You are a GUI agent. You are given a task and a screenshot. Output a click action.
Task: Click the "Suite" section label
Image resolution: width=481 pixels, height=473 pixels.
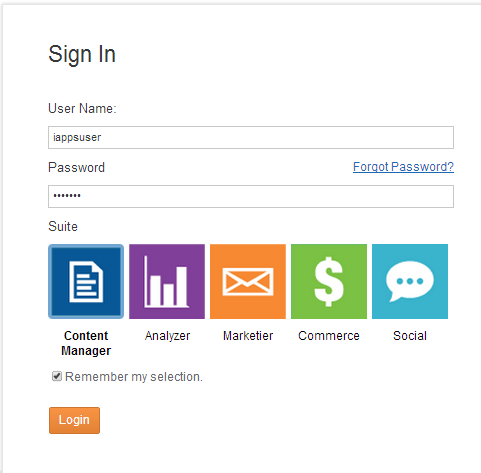pos(63,226)
